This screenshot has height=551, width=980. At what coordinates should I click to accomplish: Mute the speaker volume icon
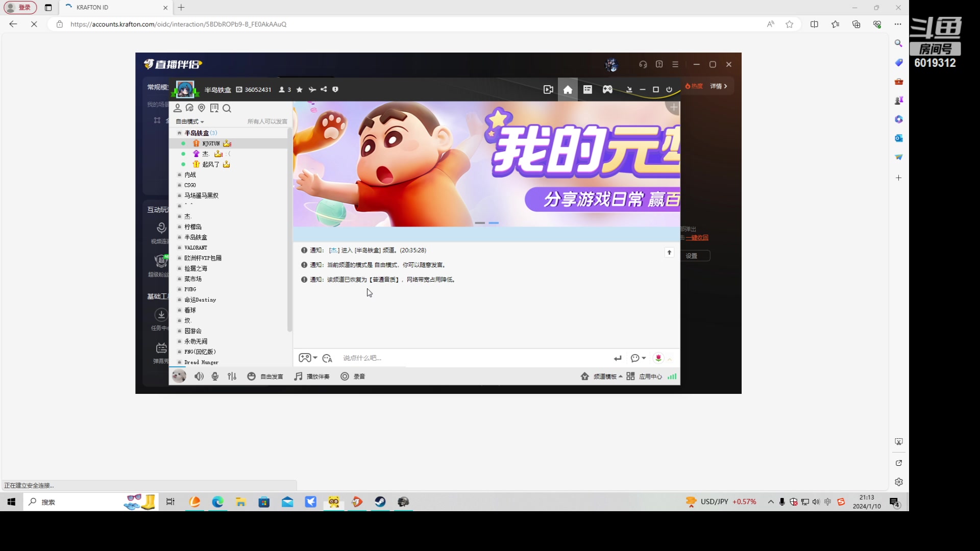pyautogui.click(x=199, y=377)
